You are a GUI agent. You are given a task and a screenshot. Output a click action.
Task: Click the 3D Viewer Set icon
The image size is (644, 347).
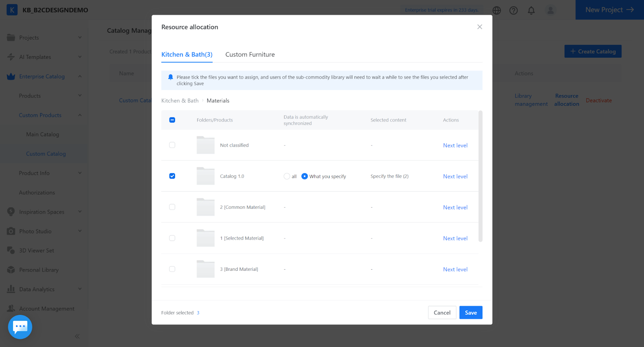[11, 250]
